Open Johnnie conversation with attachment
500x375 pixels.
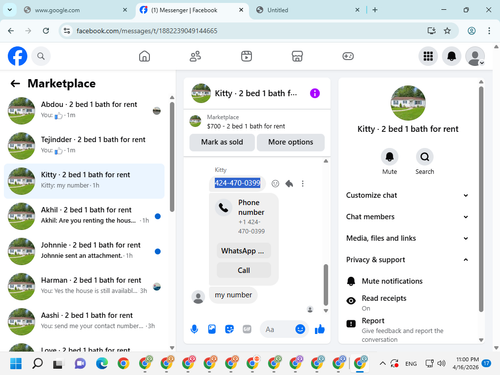click(84, 251)
